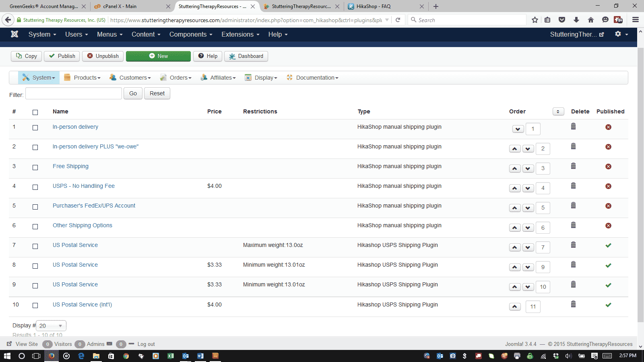Click the Firefox Search box

[468, 20]
